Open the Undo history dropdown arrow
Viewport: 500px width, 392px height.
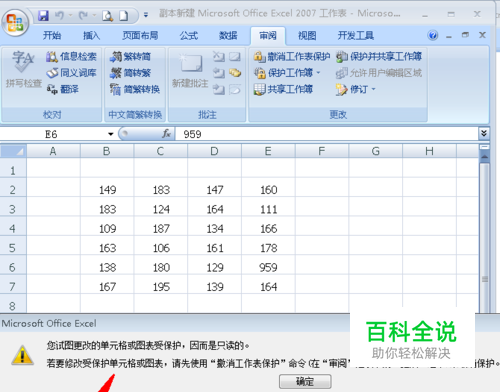coord(70,15)
